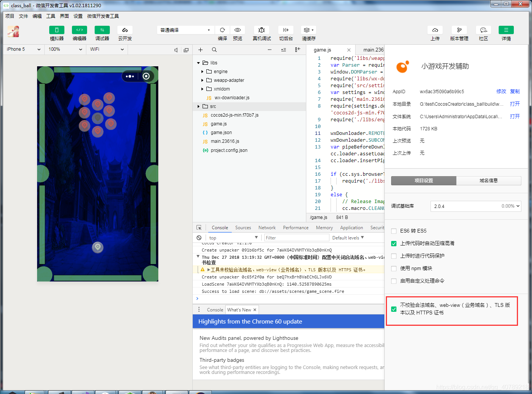Viewport: 532px width, 394px height.
Task: Open the 设置 menu
Action: 78,16
